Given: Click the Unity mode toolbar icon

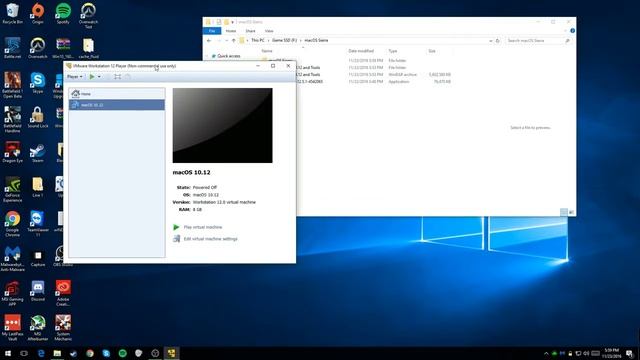Looking at the screenshot, I should [128, 77].
